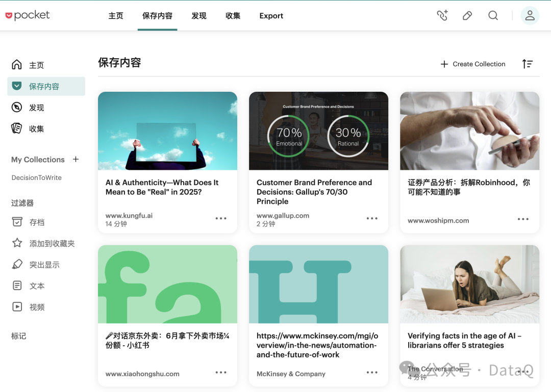Open the xiaohongshu article thumbnail
The height and width of the screenshot is (392, 551).
pos(168,284)
